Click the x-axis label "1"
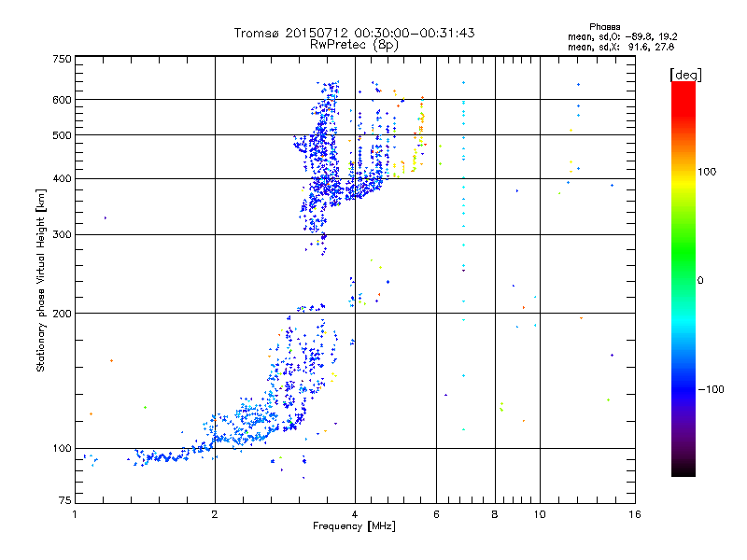 pyautogui.click(x=75, y=514)
